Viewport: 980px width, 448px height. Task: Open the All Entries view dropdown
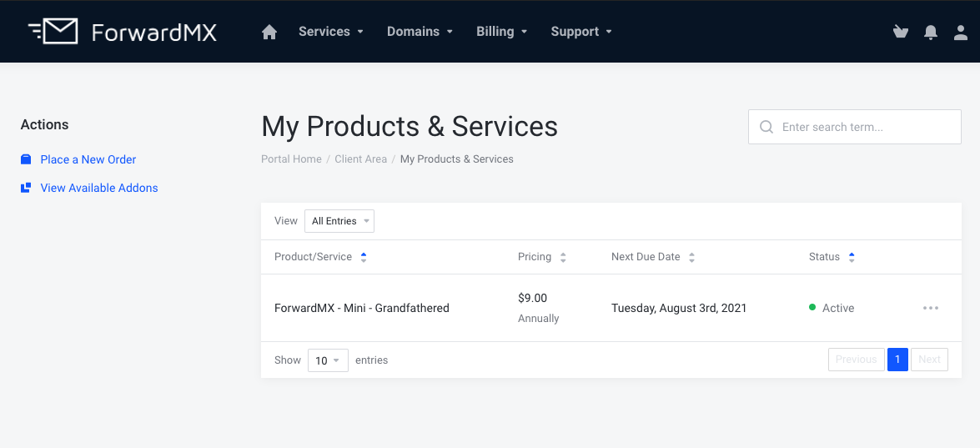click(x=339, y=221)
